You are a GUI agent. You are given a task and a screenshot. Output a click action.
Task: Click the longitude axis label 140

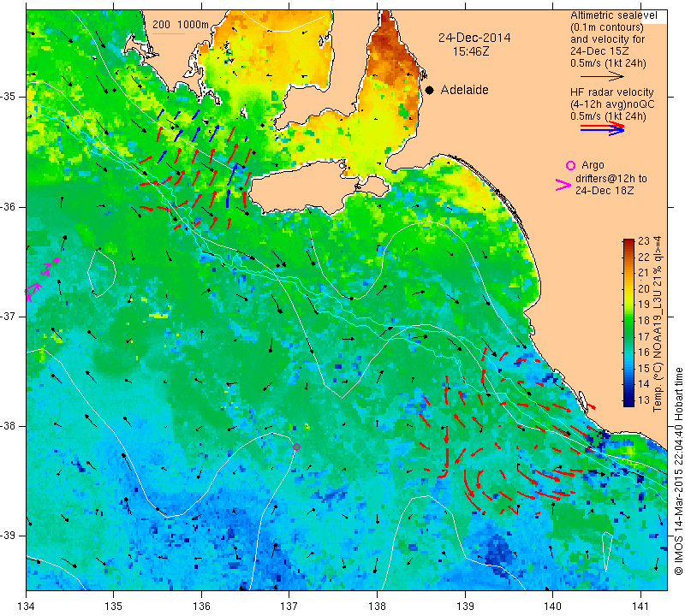pos(552,607)
